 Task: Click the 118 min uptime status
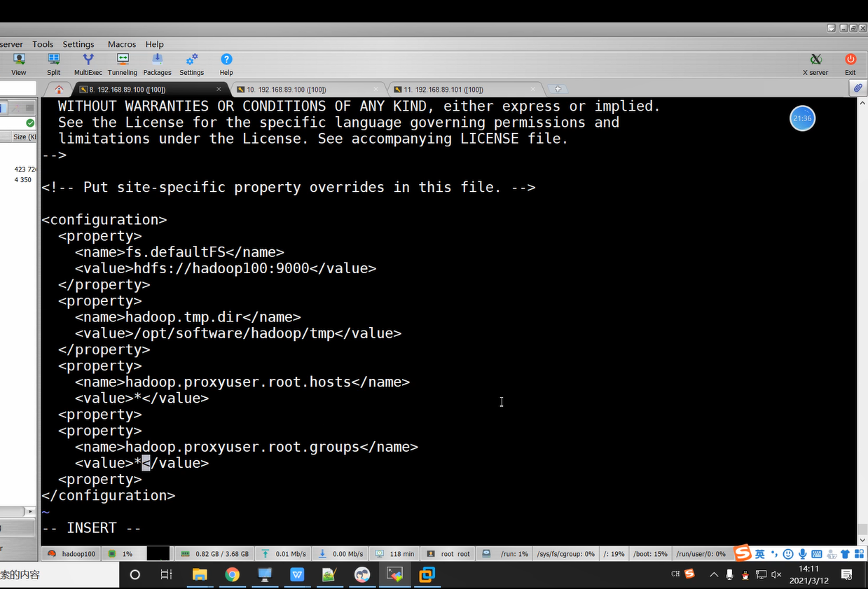(396, 554)
